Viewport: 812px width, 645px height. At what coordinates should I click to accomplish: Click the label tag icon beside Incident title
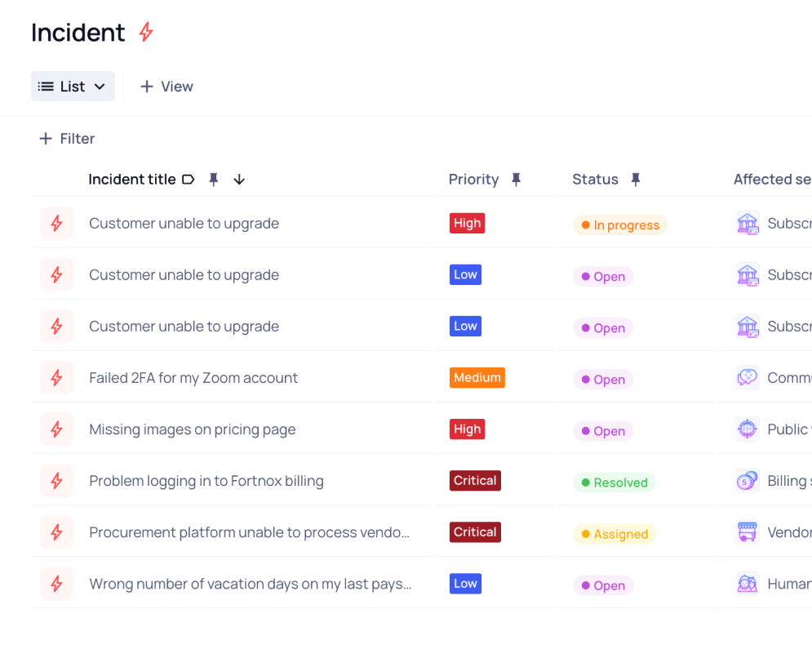[x=189, y=180]
